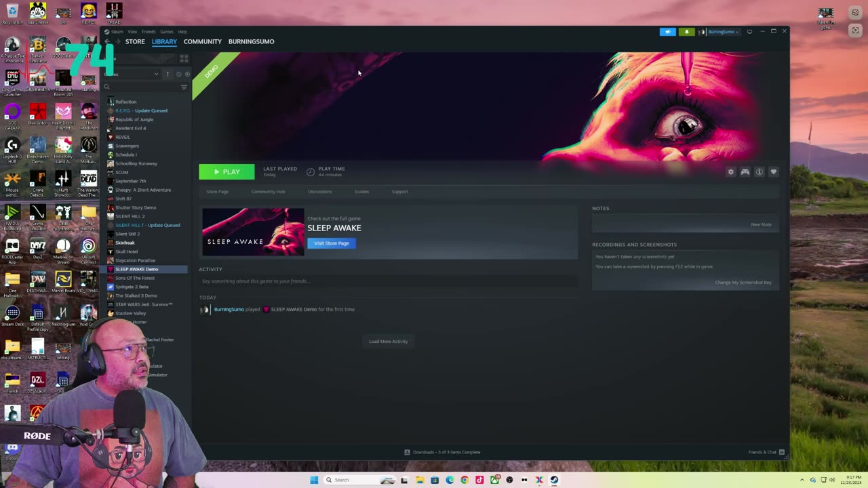
Task: Select SILENT HILL 2 in list
Action: tap(130, 216)
